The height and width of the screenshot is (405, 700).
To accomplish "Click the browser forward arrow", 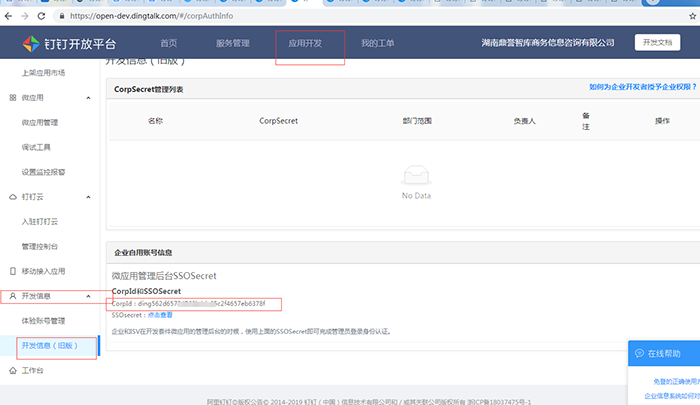I will pyautogui.click(x=25, y=16).
